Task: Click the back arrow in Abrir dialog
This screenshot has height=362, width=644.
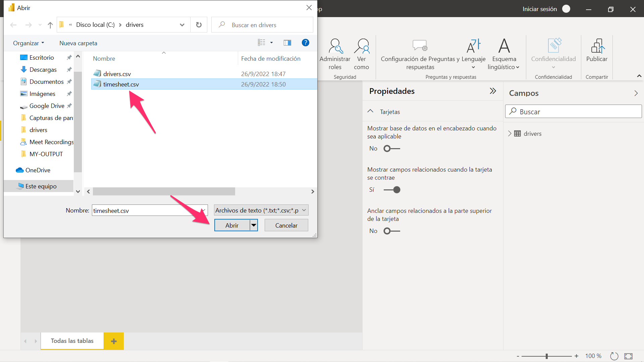Action: pyautogui.click(x=13, y=25)
